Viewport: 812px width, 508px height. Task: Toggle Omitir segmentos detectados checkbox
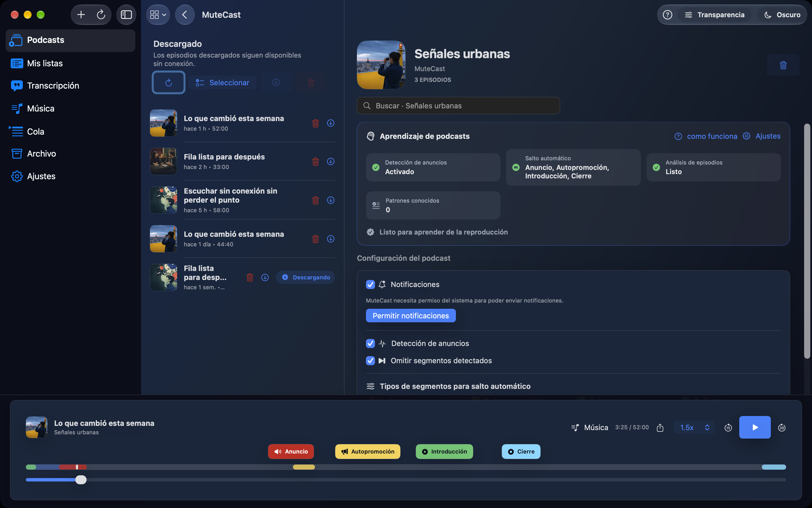(370, 360)
